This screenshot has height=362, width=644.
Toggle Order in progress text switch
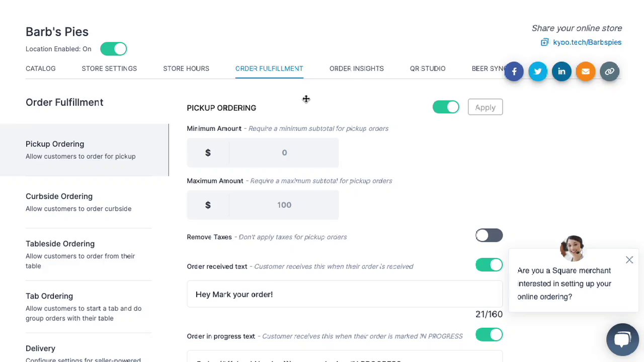tap(489, 335)
